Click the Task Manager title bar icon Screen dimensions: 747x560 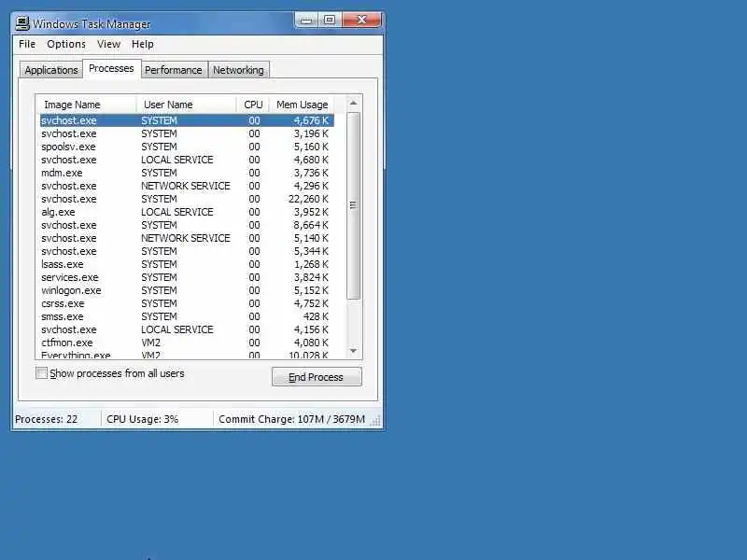21,23
